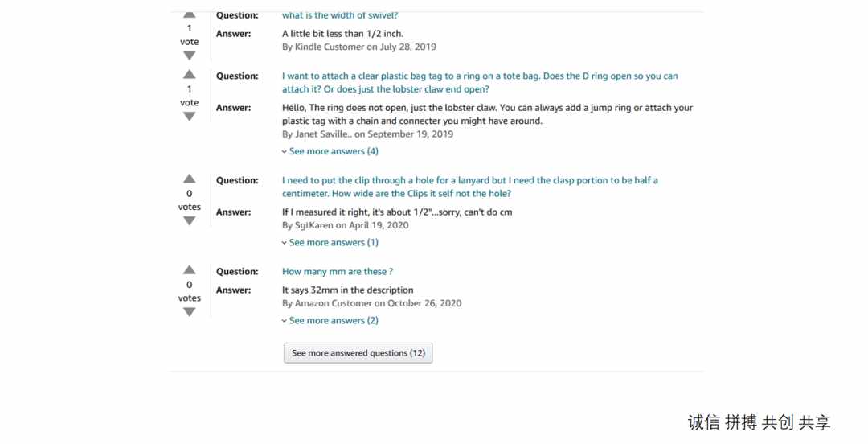This screenshot has height=444, width=868.
Task: Upvote the swivel width question
Action: (190, 14)
